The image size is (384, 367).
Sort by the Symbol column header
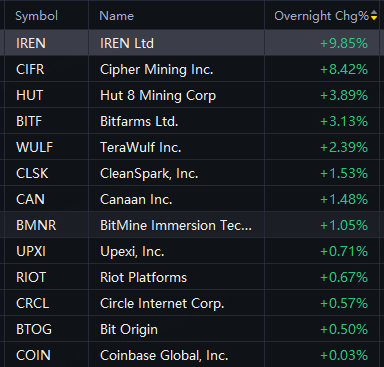pyautogui.click(x=36, y=16)
